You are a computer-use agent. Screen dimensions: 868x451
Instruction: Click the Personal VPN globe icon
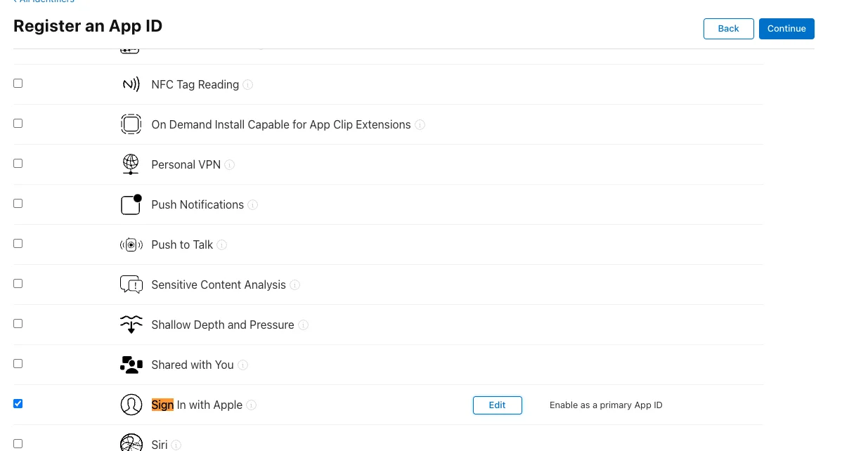[131, 164]
